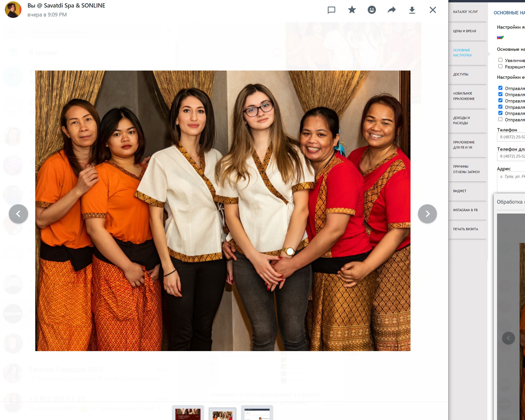Click the Основные на... page heading
Screen dimensions: 525x420
(x=509, y=13)
